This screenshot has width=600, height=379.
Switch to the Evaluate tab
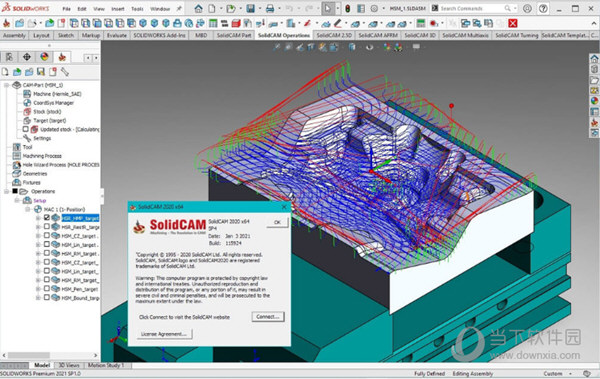click(x=117, y=35)
